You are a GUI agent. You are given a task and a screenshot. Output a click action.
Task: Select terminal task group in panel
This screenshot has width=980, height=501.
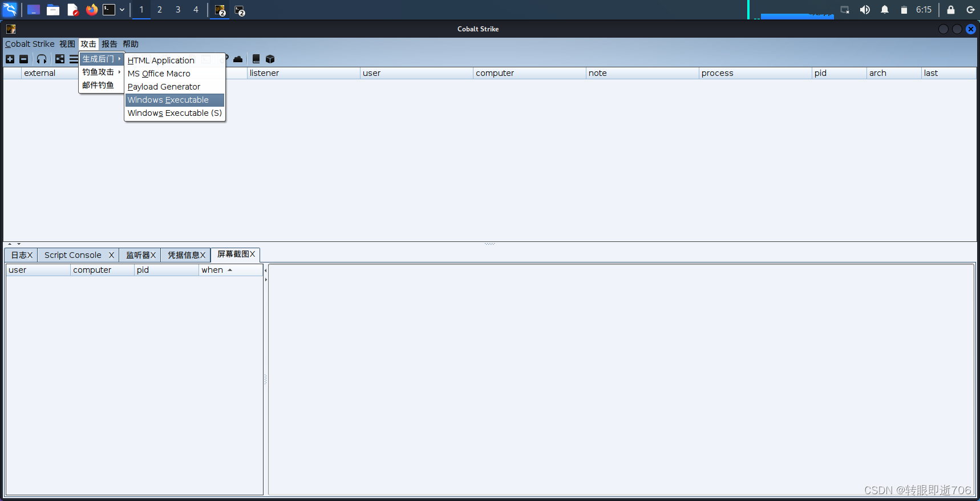pos(240,10)
